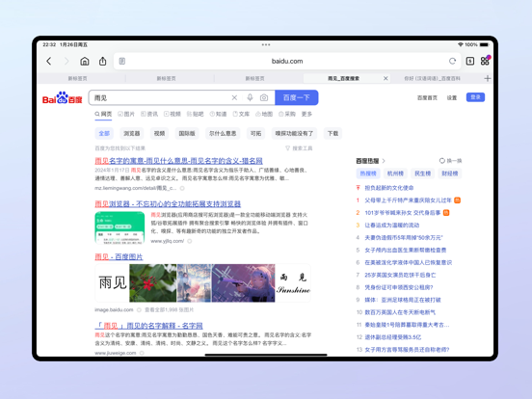The image size is (532, 399).
Task: Clear the search box with X icon
Action: coord(234,97)
